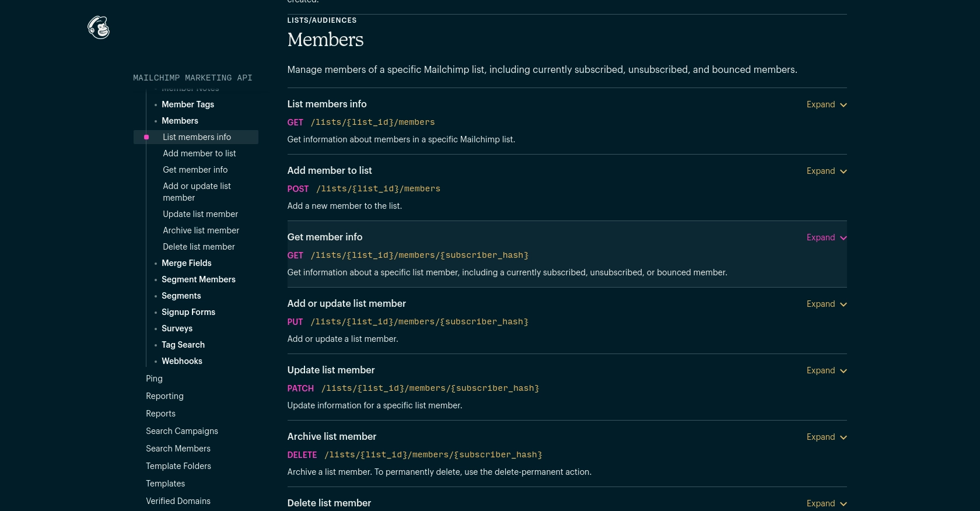The image size is (980, 511).
Task: Go to Add member to list sidebar link
Action: pyautogui.click(x=199, y=153)
